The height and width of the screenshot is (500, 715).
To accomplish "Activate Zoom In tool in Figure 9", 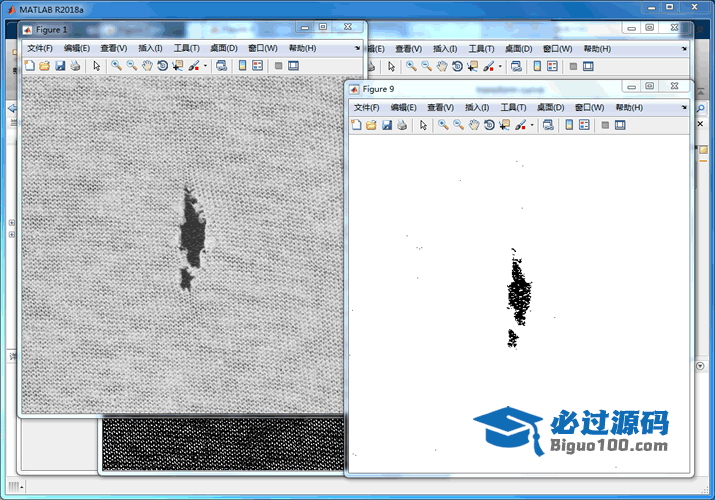I will pos(443,125).
